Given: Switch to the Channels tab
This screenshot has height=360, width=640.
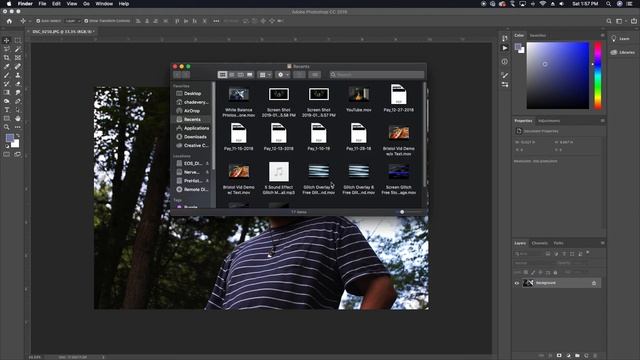Looking at the screenshot, I should click(539, 243).
